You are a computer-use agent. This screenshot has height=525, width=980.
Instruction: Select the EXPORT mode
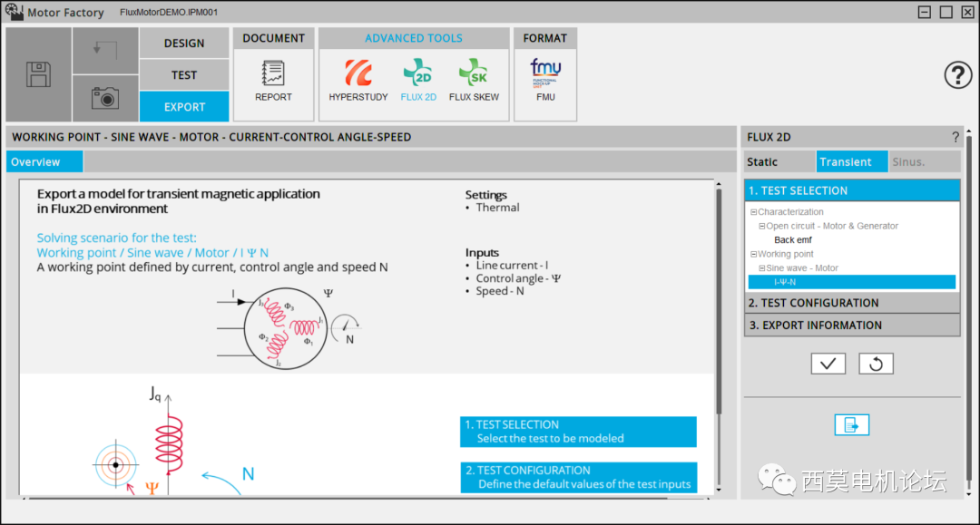(x=184, y=107)
